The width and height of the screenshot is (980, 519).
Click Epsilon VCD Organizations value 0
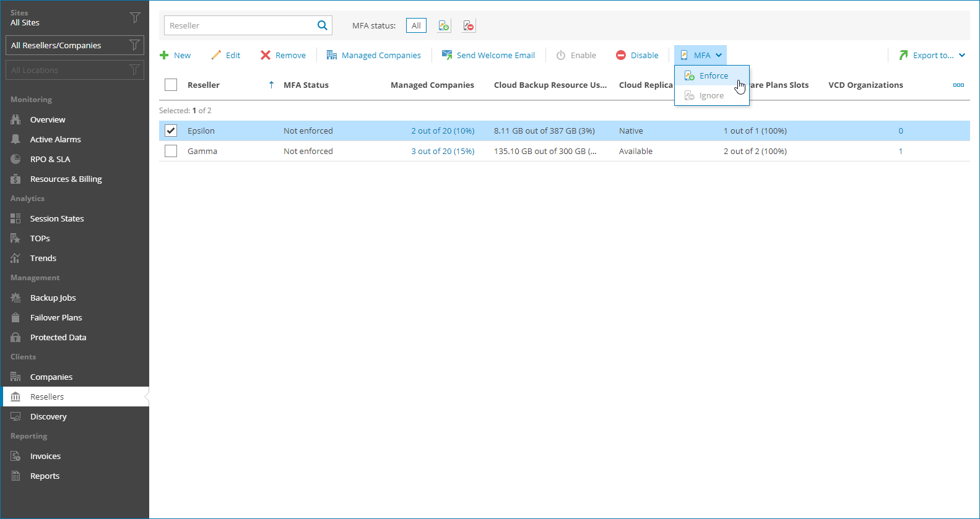pos(901,131)
